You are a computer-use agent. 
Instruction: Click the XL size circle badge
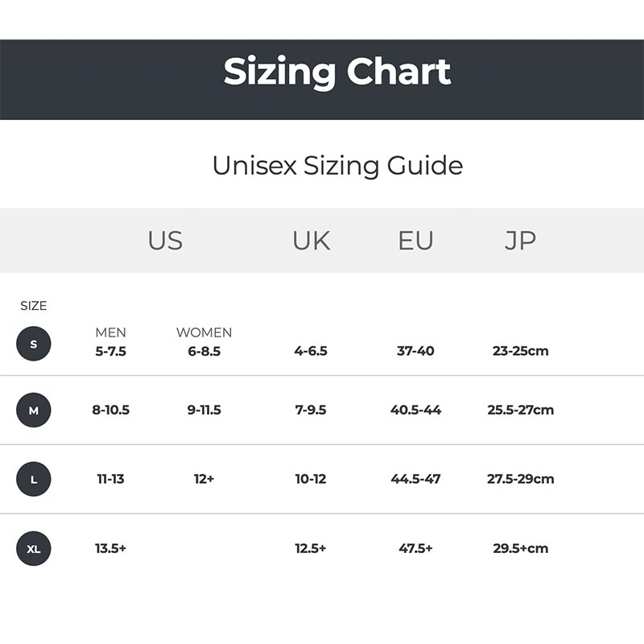click(x=34, y=548)
